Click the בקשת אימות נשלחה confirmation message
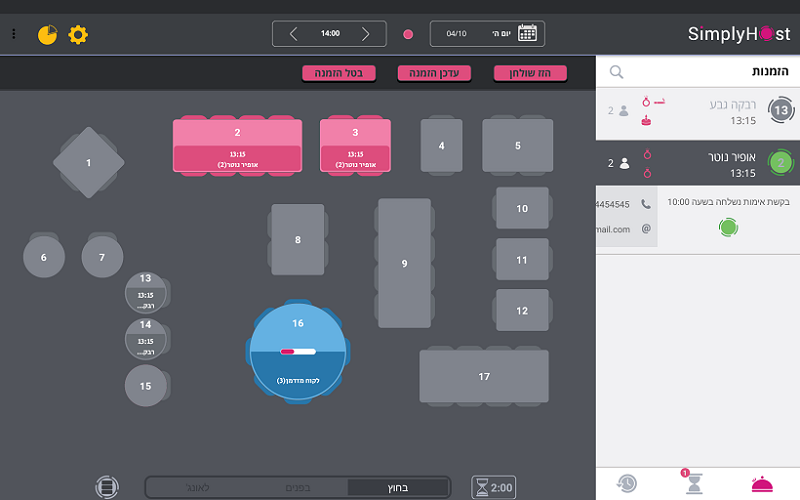This screenshot has height=500, width=800. tap(728, 202)
